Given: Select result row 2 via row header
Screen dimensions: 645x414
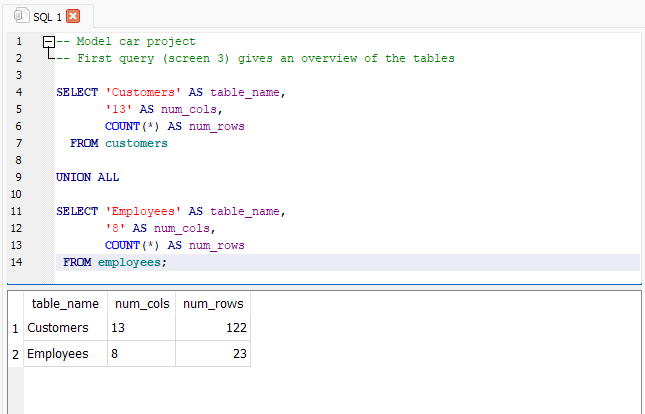Looking at the screenshot, I should click(x=15, y=354).
